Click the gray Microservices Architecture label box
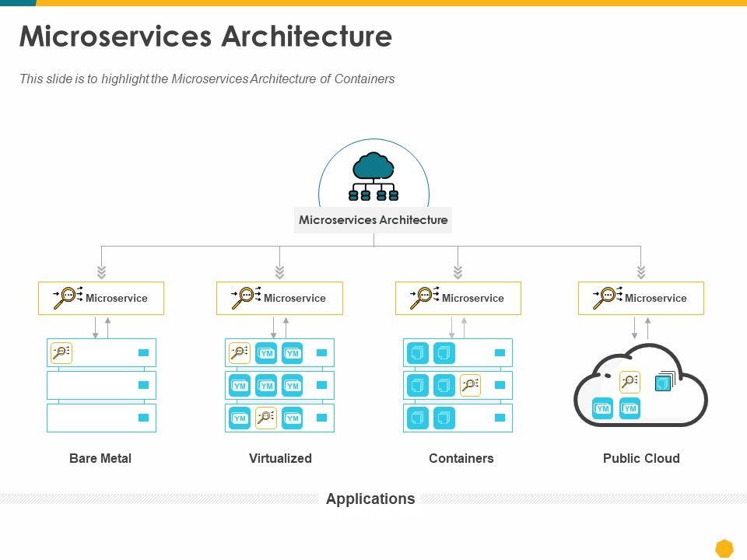 point(373,220)
